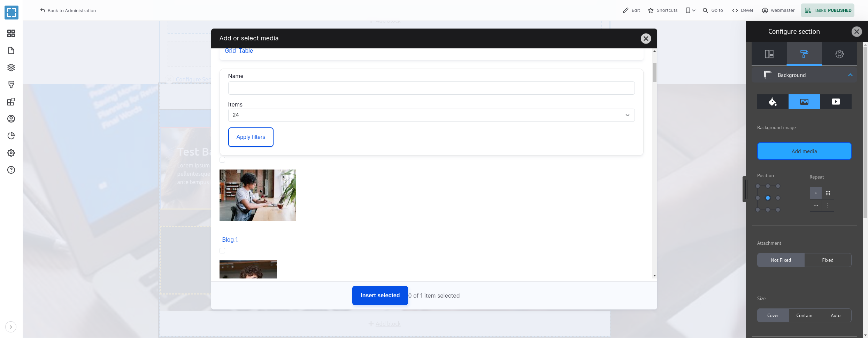The height and width of the screenshot is (338, 868).
Task: Select the second media thumbnail below Blog 1
Action: (x=248, y=269)
